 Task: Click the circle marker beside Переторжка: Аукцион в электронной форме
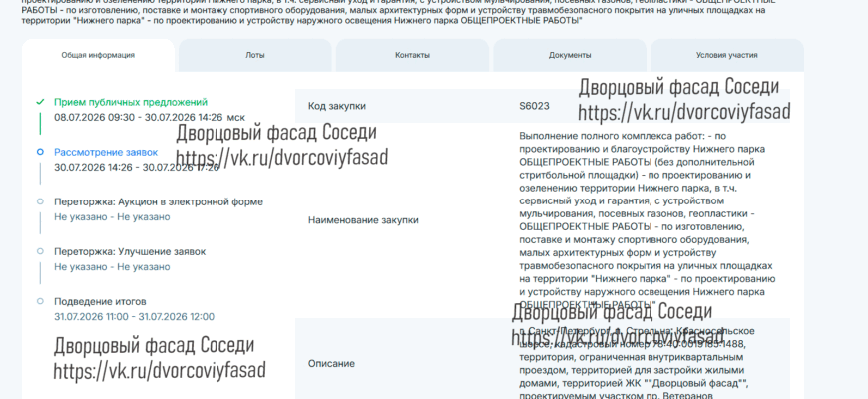pyautogui.click(x=40, y=201)
